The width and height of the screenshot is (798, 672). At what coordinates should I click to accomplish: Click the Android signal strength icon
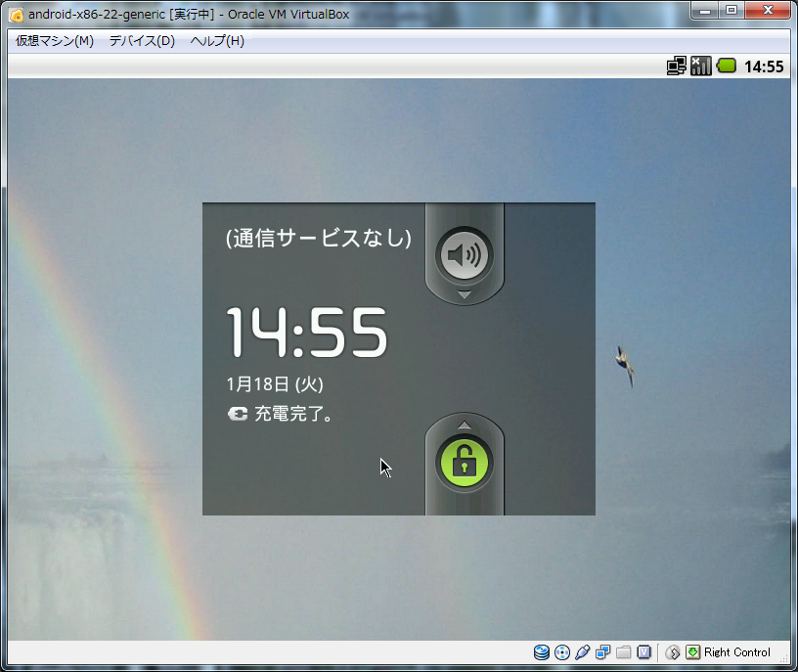click(701, 67)
